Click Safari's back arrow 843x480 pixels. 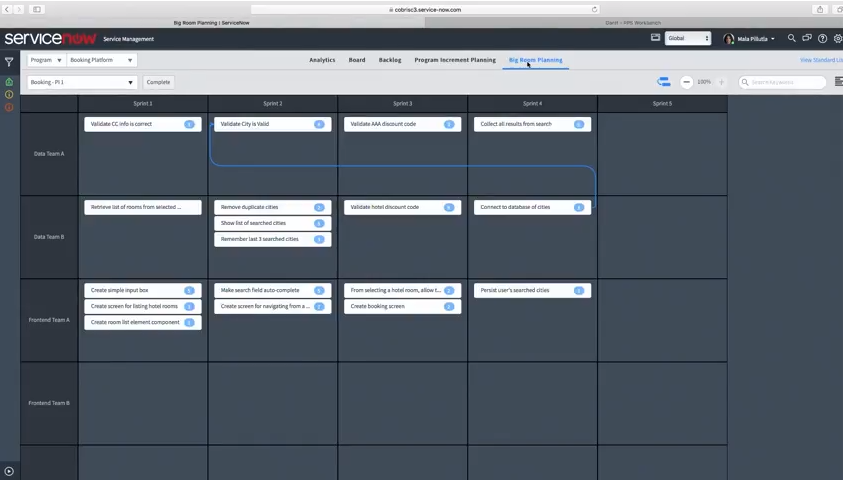pyautogui.click(x=6, y=9)
